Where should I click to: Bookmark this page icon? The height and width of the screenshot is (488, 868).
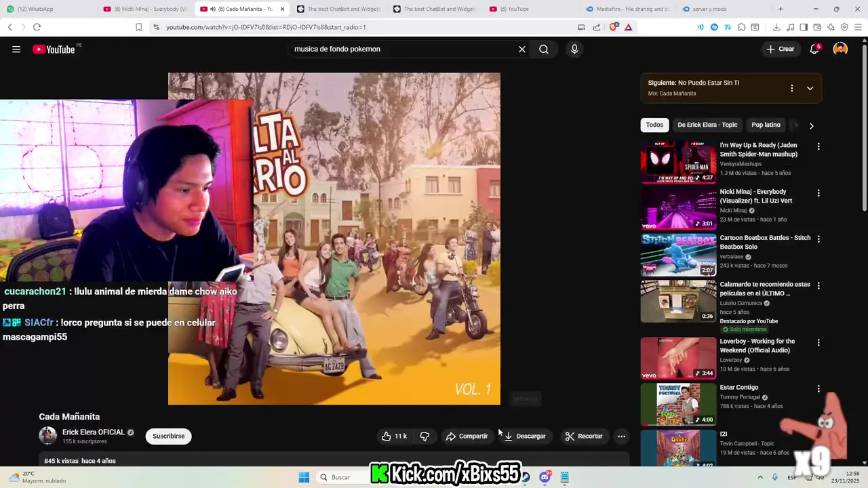pos(138,27)
